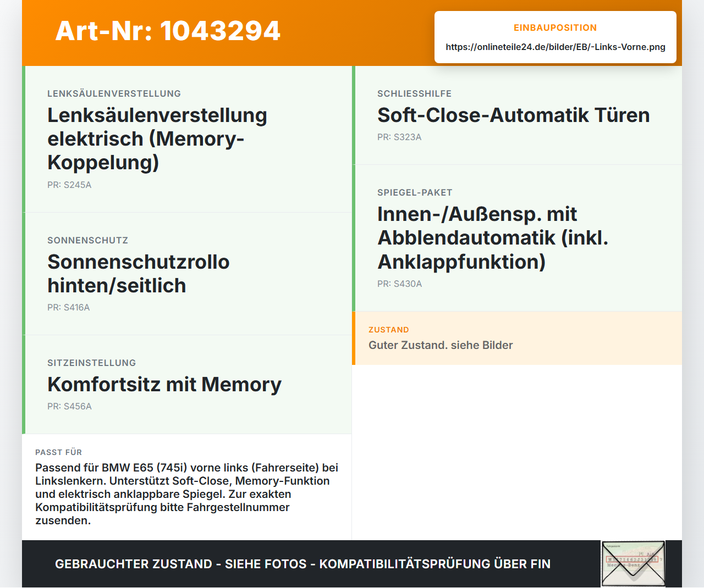Click the Art-Nr: 1043294 heading
704x588 pixels.
[168, 31]
